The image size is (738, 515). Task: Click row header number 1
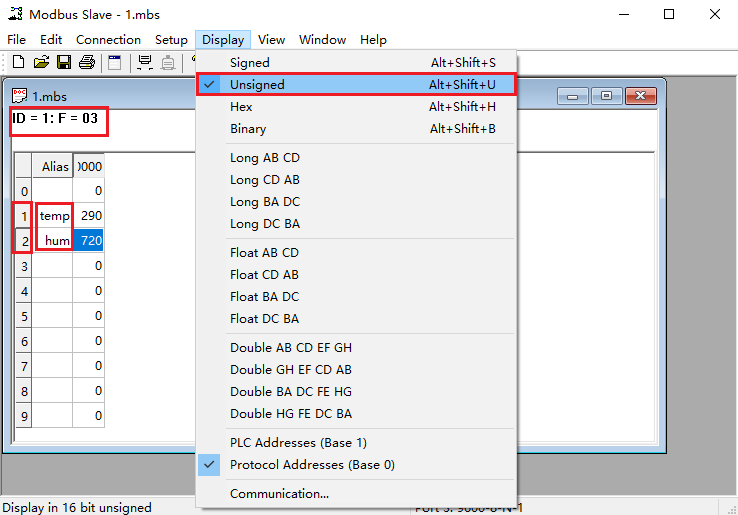tap(24, 216)
